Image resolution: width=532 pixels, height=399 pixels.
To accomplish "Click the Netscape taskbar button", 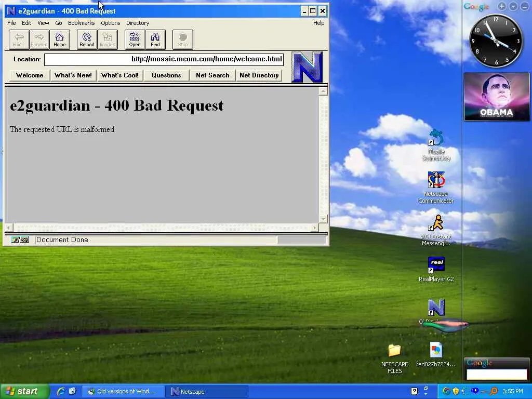I will pos(207,392).
